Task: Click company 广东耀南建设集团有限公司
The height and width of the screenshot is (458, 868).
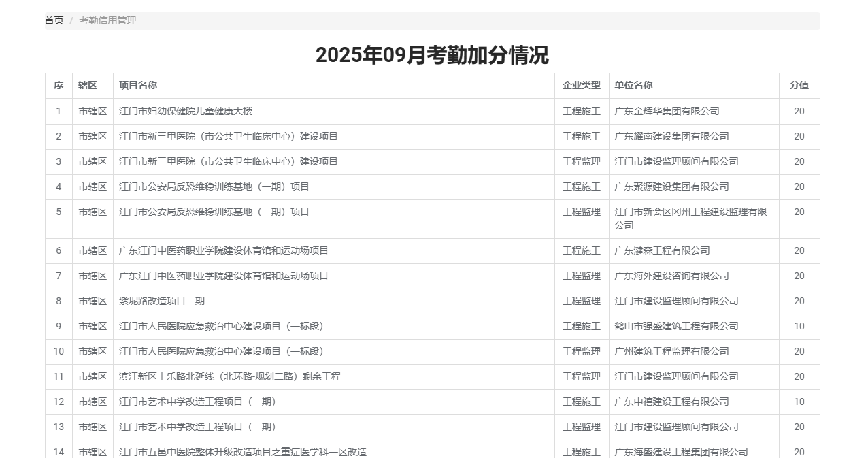Action: click(671, 137)
